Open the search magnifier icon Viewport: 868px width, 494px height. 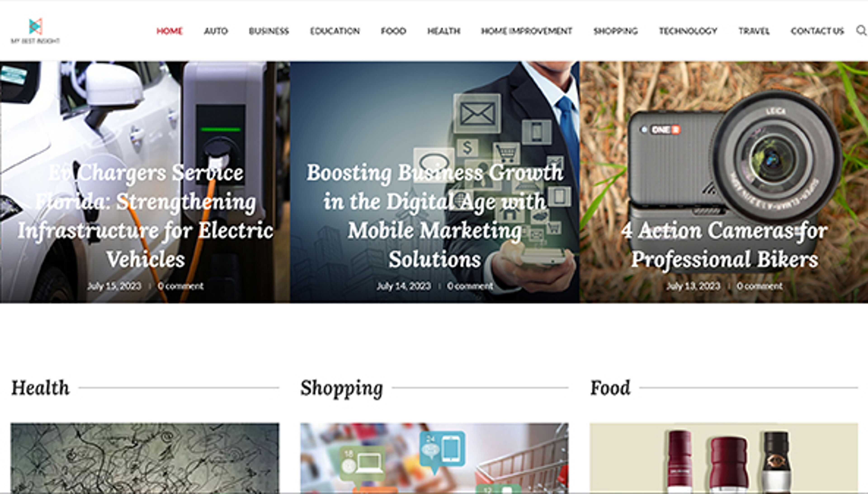pyautogui.click(x=861, y=31)
